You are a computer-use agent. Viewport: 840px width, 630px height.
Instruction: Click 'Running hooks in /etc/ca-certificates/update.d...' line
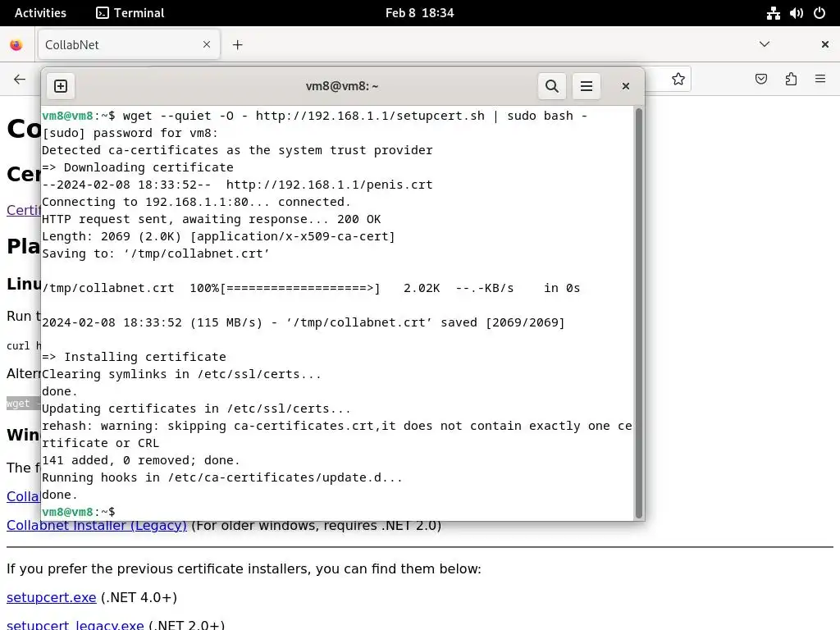221,477
